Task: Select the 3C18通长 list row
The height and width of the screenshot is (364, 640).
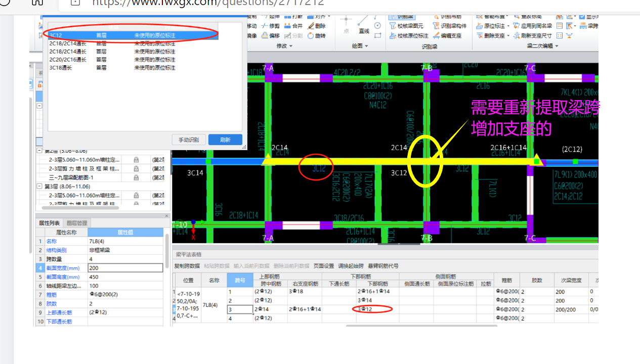Action: tap(133, 68)
